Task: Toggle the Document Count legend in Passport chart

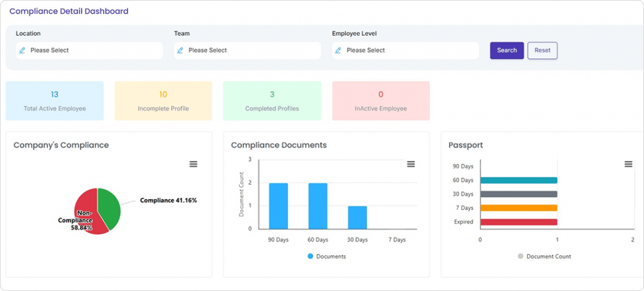Action: click(x=521, y=256)
